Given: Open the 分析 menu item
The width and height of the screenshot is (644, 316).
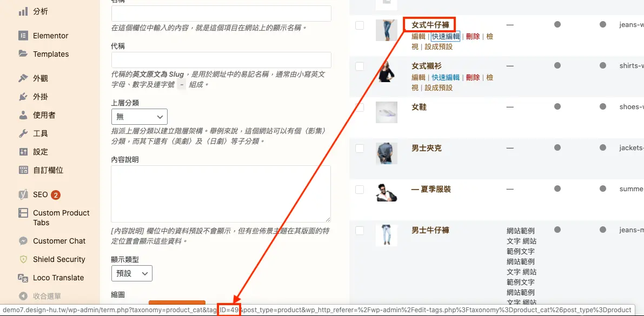Looking at the screenshot, I should pyautogui.click(x=41, y=11).
